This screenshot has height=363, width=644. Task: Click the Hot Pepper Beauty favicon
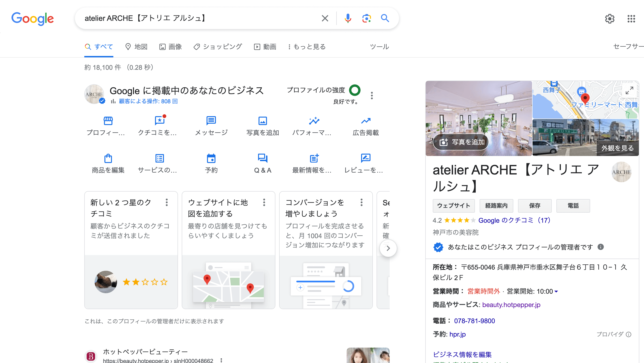[91, 356]
